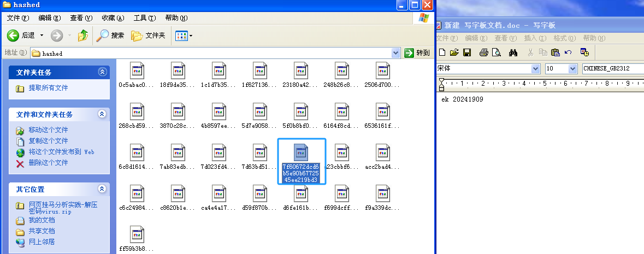Click the 删除这个文件 task link
The width and height of the screenshot is (644, 254).
[48, 163]
